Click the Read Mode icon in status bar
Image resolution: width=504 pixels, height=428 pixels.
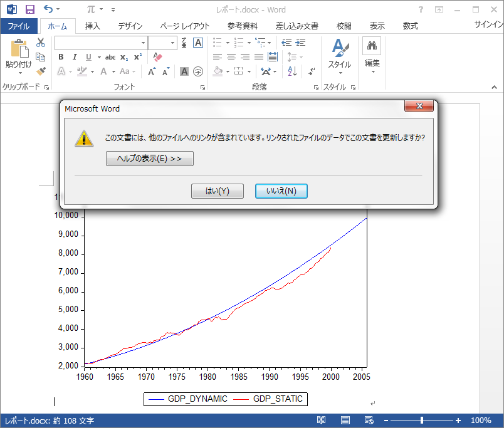tap(321, 420)
